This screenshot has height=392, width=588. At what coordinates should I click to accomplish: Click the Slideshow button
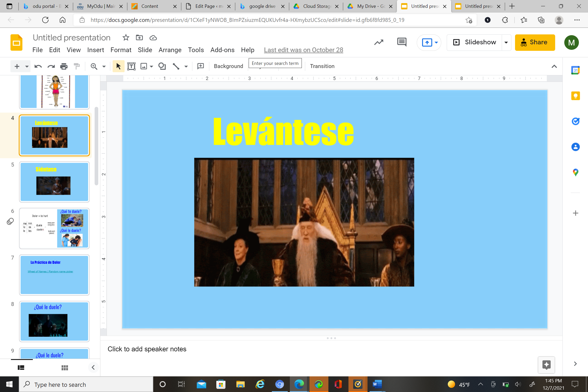click(x=475, y=42)
